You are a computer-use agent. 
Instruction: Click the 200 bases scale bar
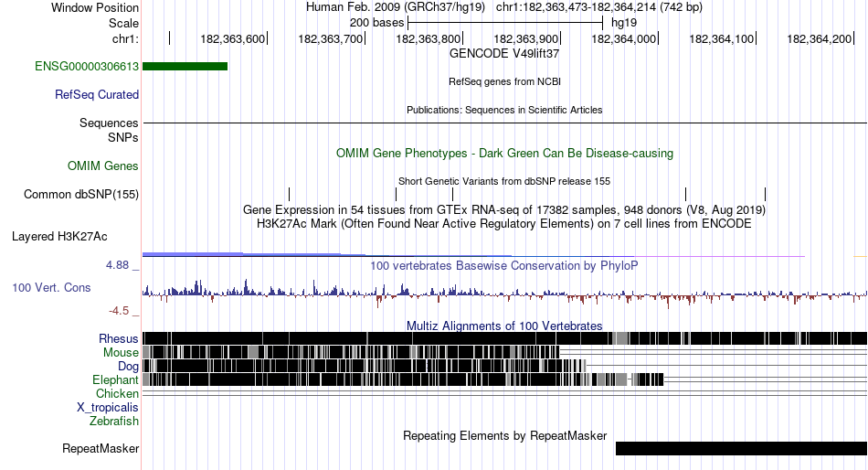505,23
